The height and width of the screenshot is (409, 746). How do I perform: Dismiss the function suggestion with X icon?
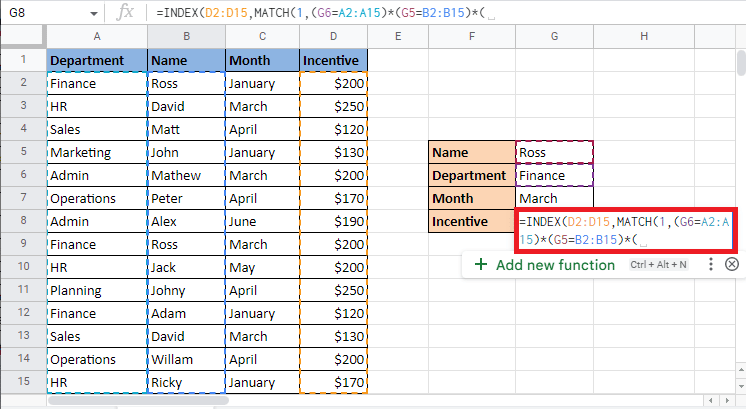[731, 264]
